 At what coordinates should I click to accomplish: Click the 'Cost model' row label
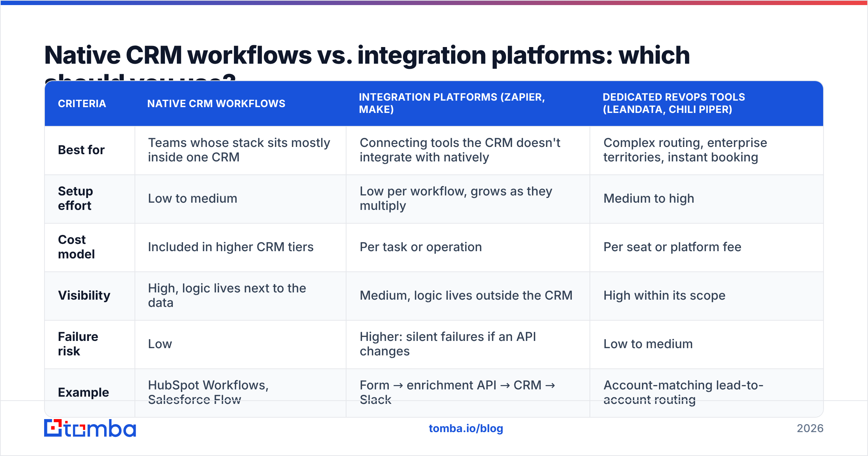click(76, 247)
